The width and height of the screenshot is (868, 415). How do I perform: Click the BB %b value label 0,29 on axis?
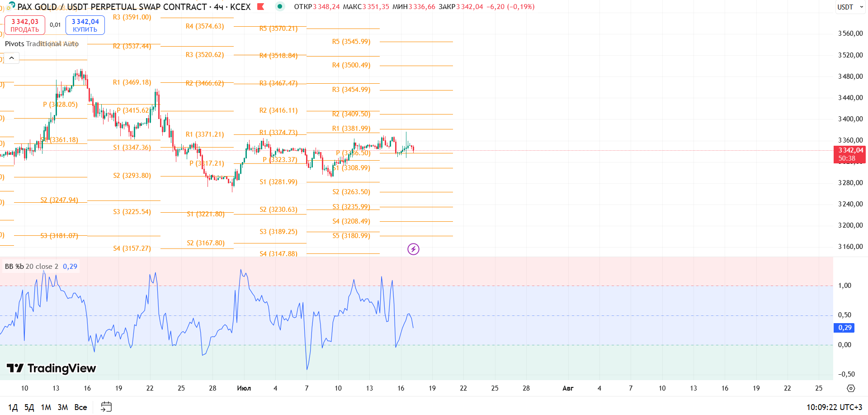point(844,328)
